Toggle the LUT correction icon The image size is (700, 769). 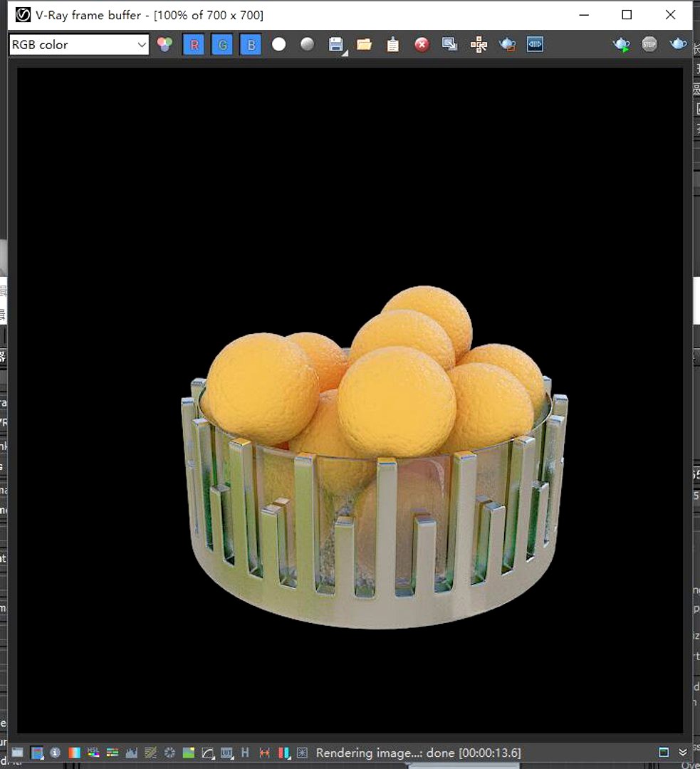tap(226, 753)
